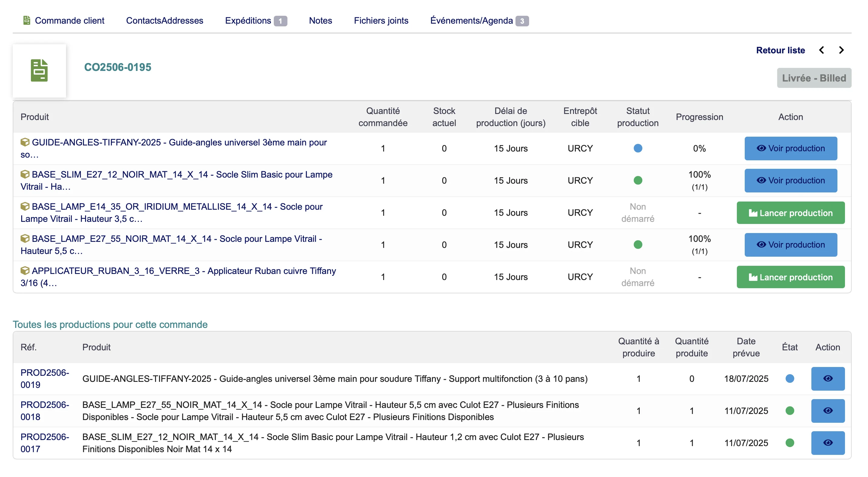
Task: Click product cube icon beside BASE_LAMP_E14_35_OR_IRIDIUM
Action: 25,206
